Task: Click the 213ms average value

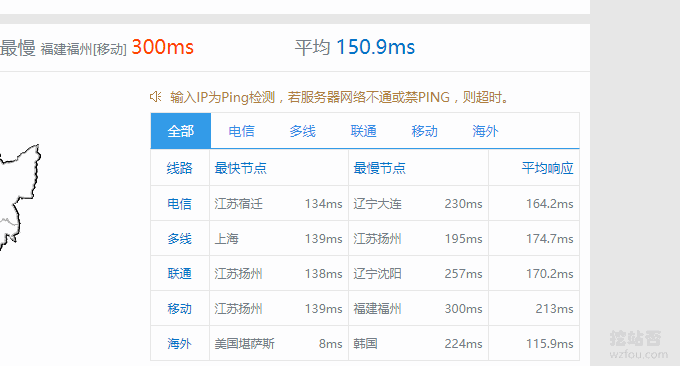Action: (554, 309)
